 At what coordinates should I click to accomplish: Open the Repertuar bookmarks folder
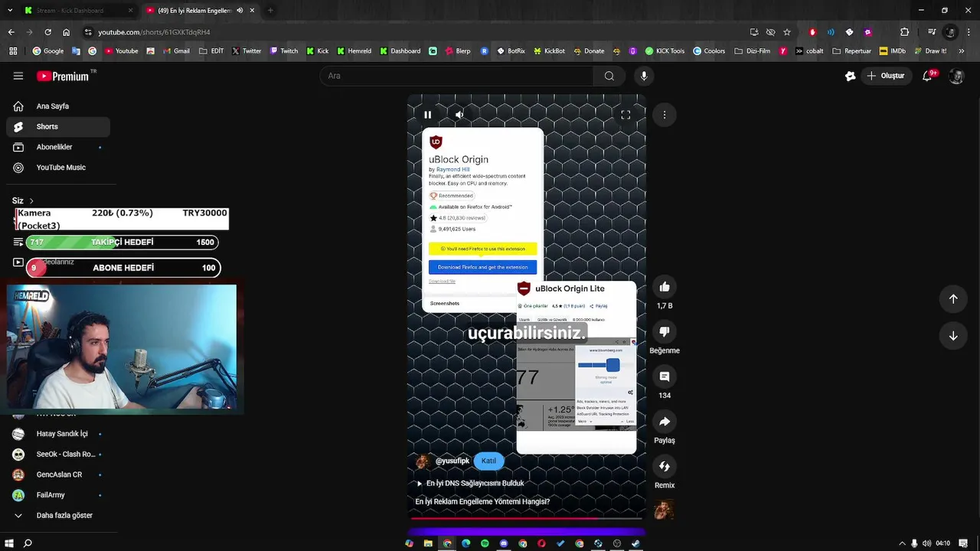852,51
